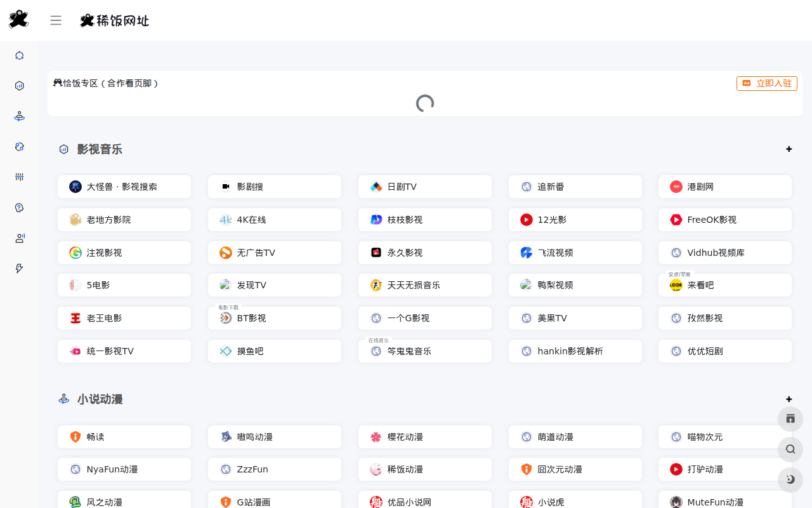Click the 无广告TV orange icon
This screenshot has height=508, width=812.
pyautogui.click(x=226, y=253)
